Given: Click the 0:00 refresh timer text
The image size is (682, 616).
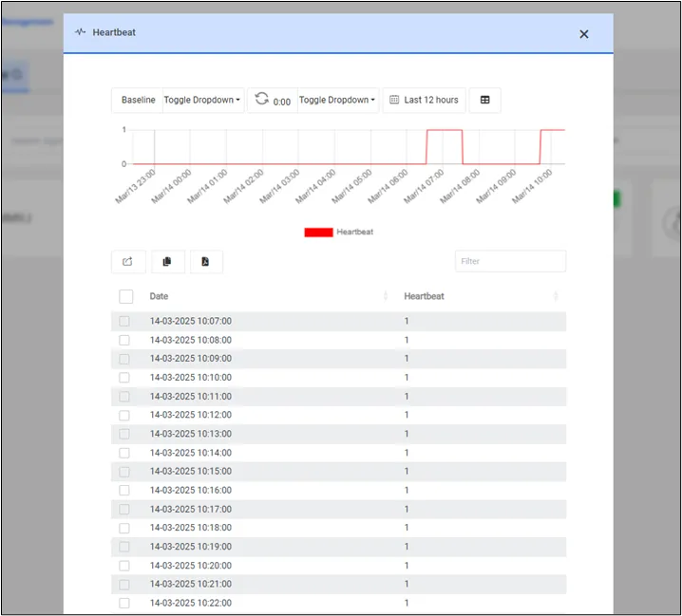Looking at the screenshot, I should click(281, 102).
